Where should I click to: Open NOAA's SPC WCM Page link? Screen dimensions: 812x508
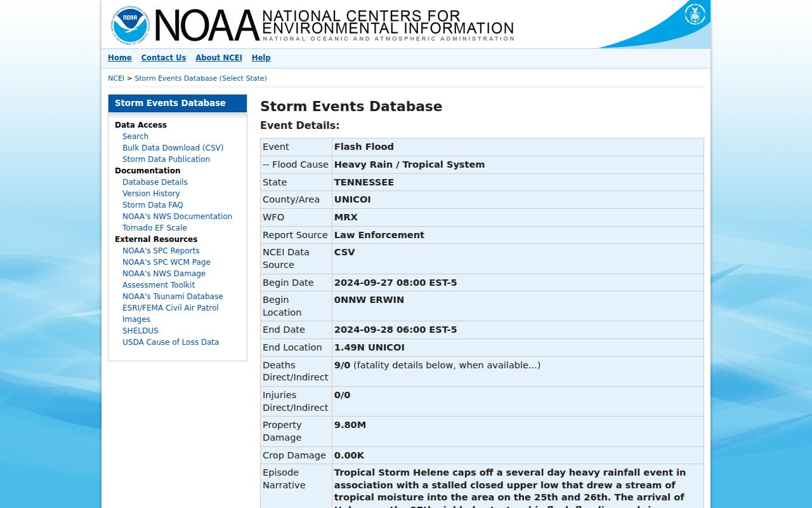point(166,262)
